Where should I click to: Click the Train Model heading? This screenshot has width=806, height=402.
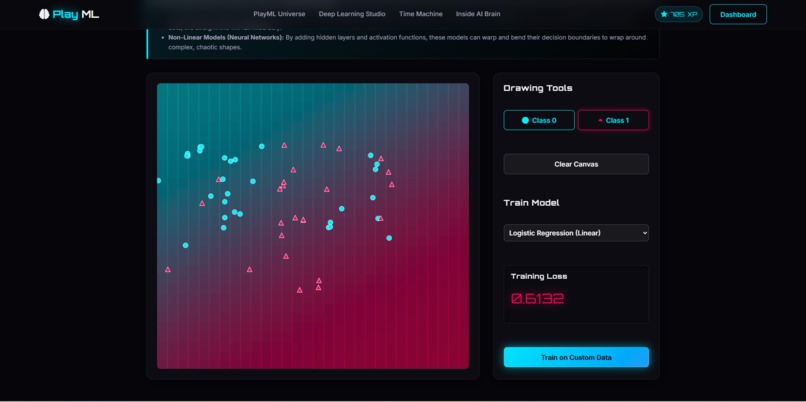coord(531,203)
